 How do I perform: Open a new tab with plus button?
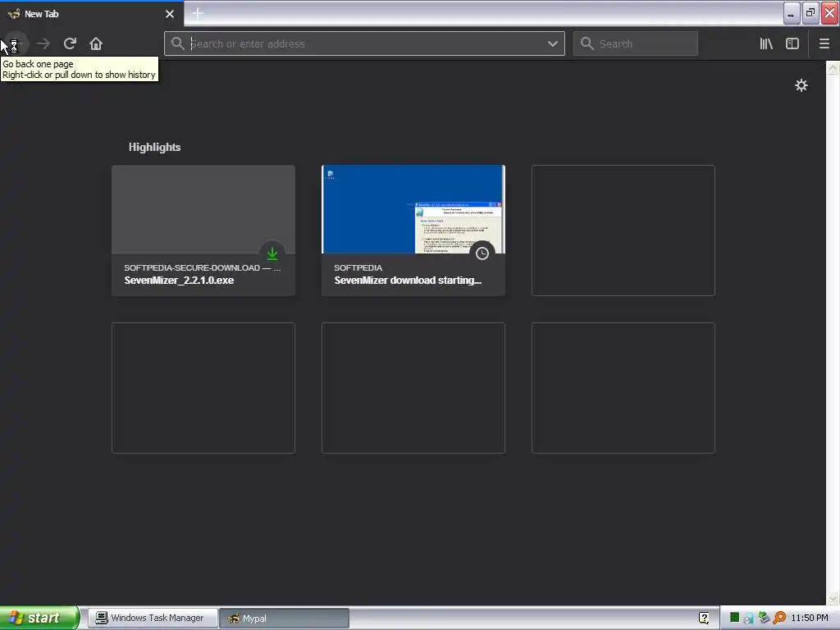pyautogui.click(x=198, y=14)
